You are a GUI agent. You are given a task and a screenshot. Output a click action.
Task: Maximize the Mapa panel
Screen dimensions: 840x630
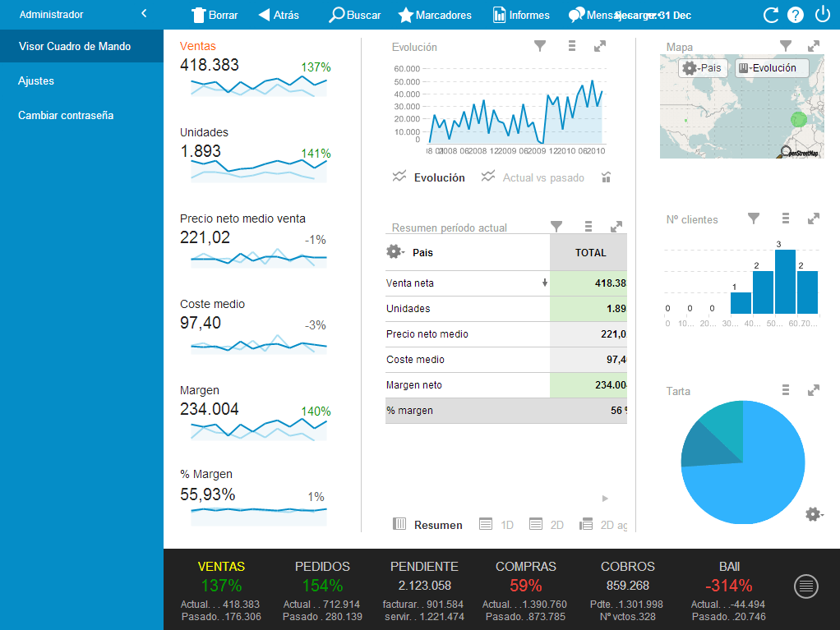coord(814,47)
